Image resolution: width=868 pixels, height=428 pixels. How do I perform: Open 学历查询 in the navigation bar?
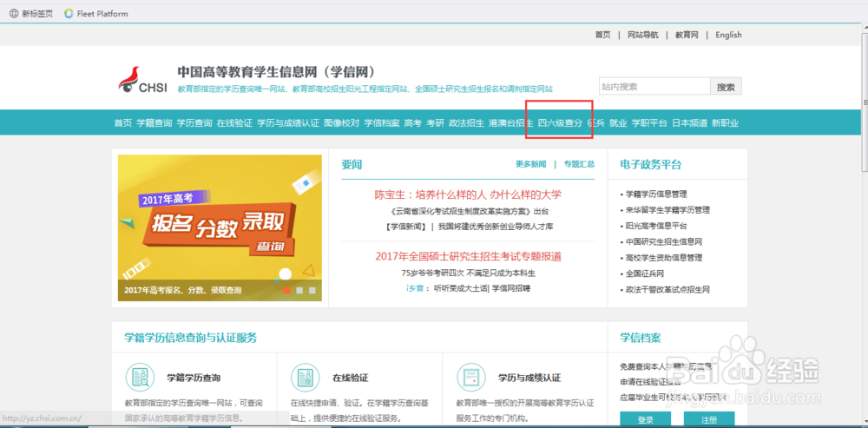194,123
